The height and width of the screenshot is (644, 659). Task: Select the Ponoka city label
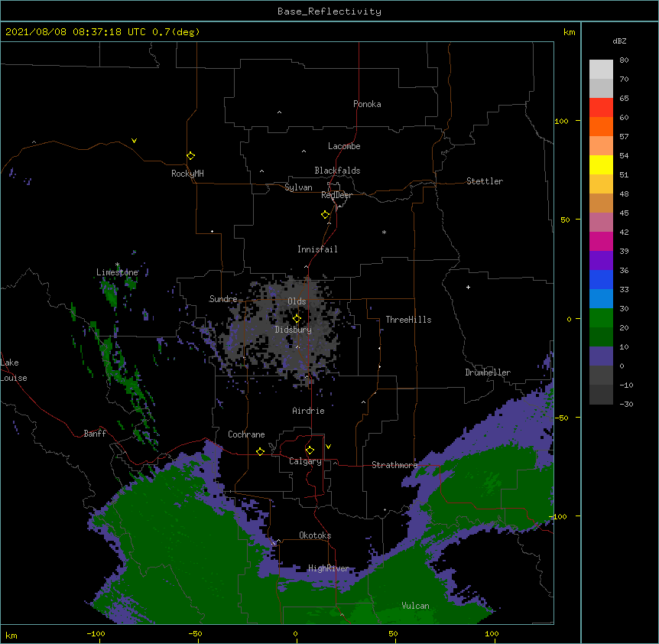tap(367, 104)
